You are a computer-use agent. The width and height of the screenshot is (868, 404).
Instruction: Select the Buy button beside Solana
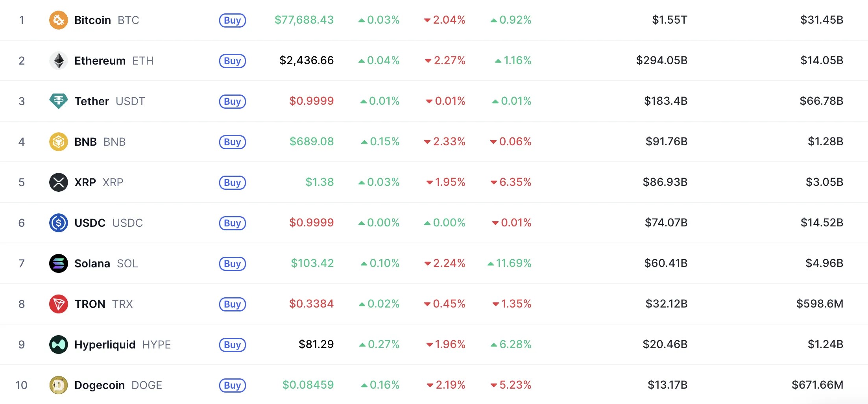(232, 263)
